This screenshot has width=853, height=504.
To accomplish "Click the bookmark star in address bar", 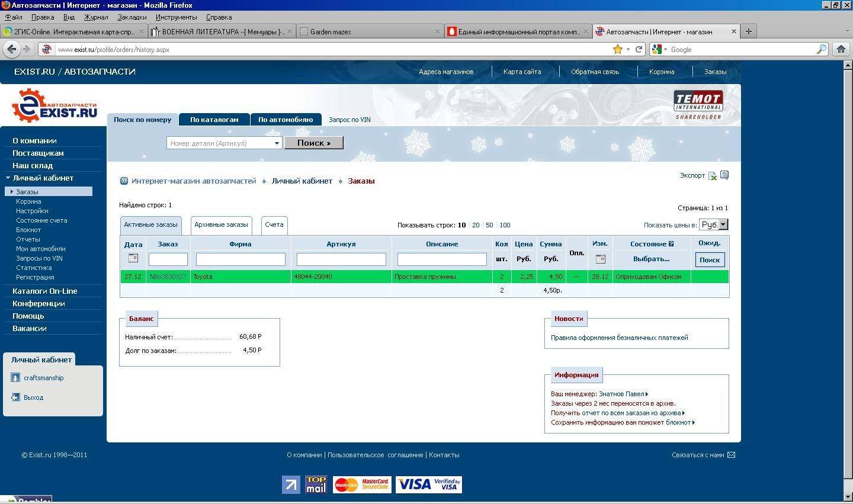I will point(618,49).
